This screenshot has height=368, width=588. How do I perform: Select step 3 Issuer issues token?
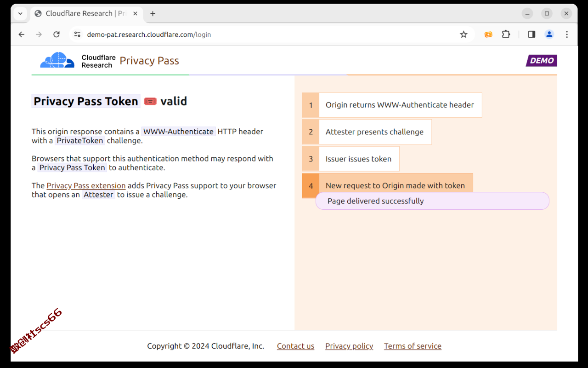click(x=351, y=159)
